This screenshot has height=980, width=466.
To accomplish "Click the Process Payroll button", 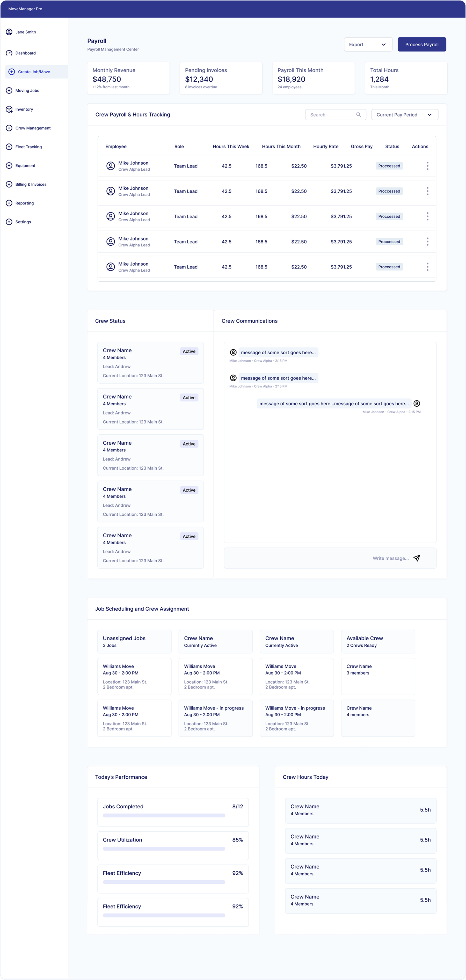I will (421, 45).
